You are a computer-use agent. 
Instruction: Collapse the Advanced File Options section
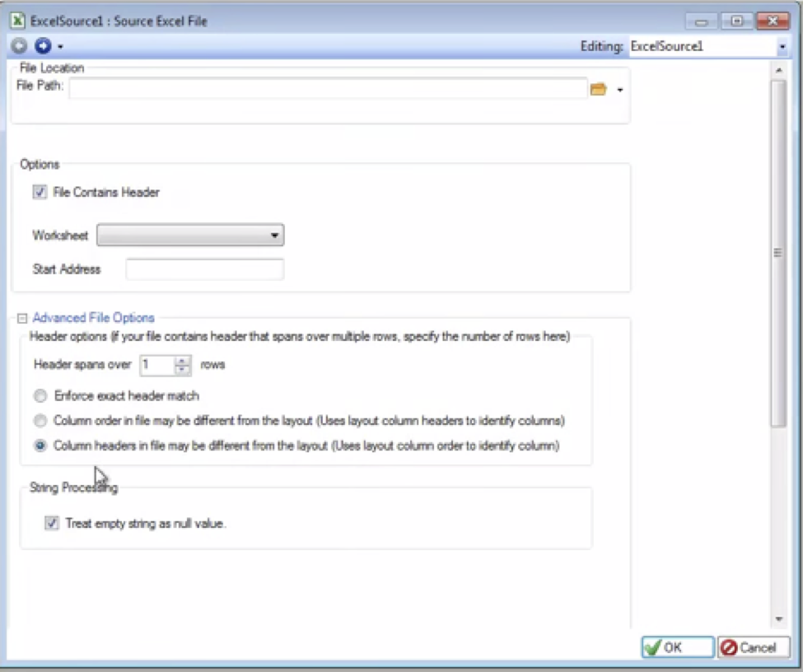point(22,318)
